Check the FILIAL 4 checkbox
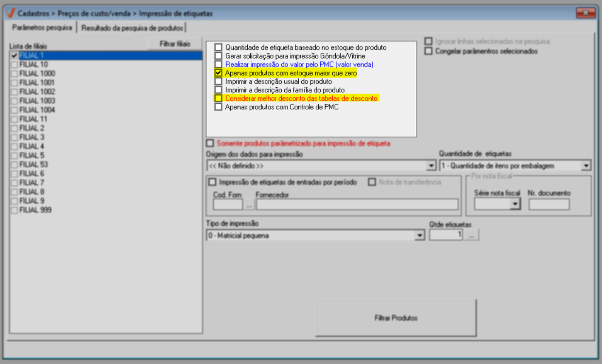602x364 pixels. [14, 147]
